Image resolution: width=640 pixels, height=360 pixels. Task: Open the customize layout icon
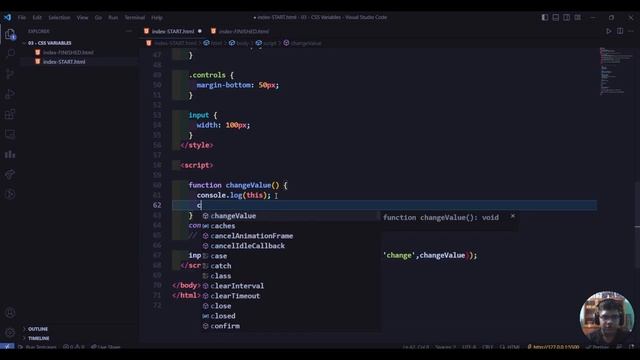point(578,18)
